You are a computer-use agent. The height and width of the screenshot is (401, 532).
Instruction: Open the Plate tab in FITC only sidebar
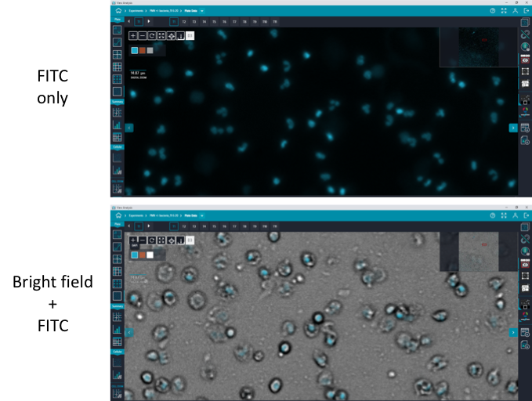[x=118, y=20]
